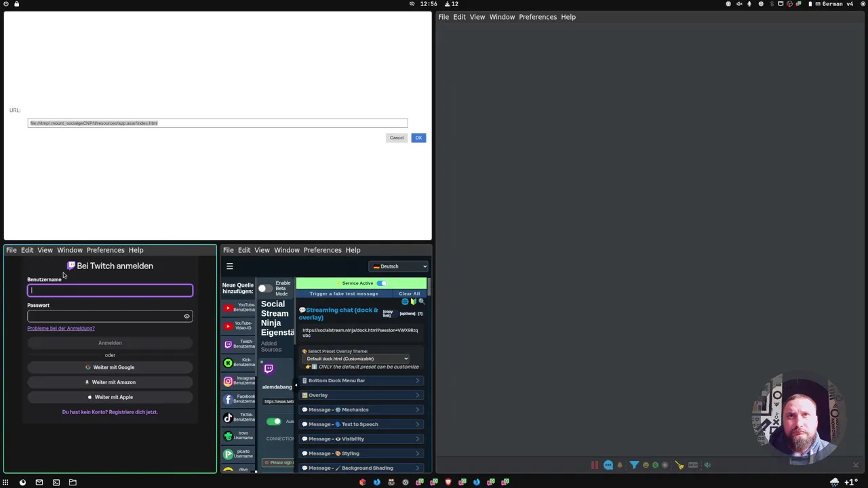Choose Weiter mit Apple
The image size is (868, 488).
(110, 397)
